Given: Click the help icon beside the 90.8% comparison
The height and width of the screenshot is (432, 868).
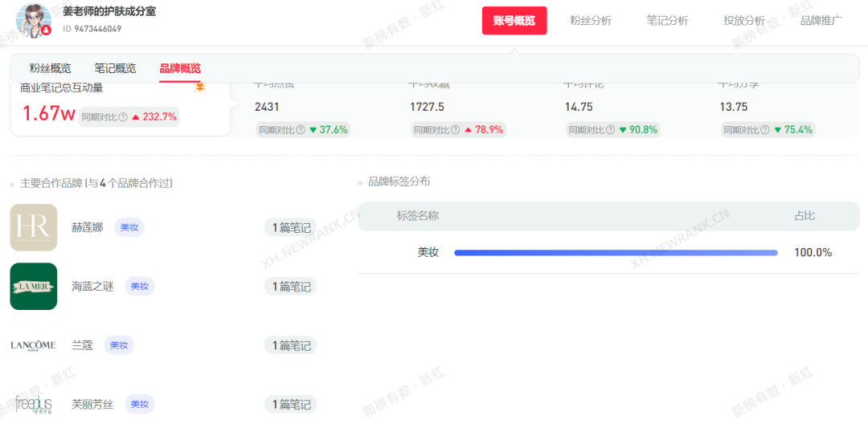Looking at the screenshot, I should point(610,130).
